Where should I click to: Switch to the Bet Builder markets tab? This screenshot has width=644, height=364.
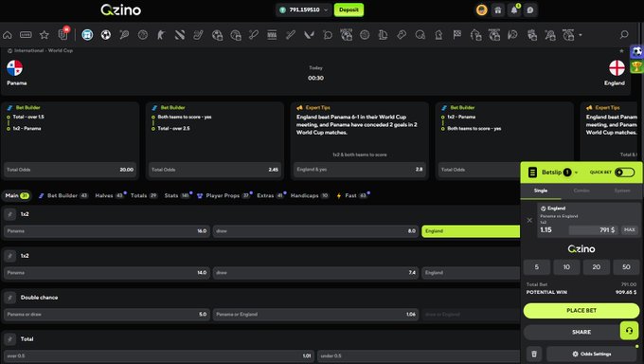(63, 195)
